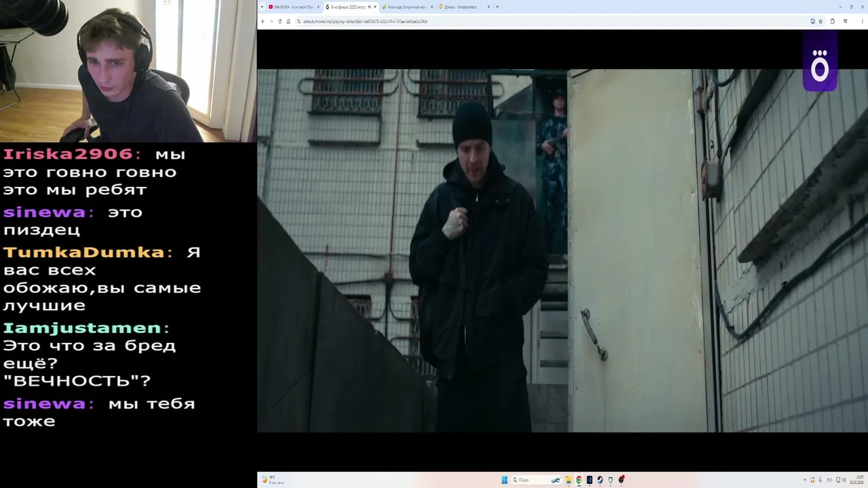Go forward in browser history
This screenshot has height=488, width=868.
271,21
